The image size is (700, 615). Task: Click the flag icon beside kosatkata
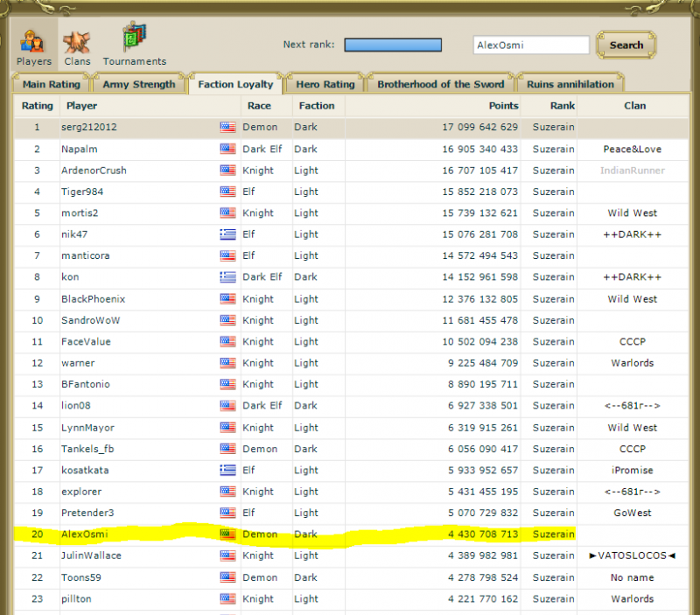tap(227, 471)
